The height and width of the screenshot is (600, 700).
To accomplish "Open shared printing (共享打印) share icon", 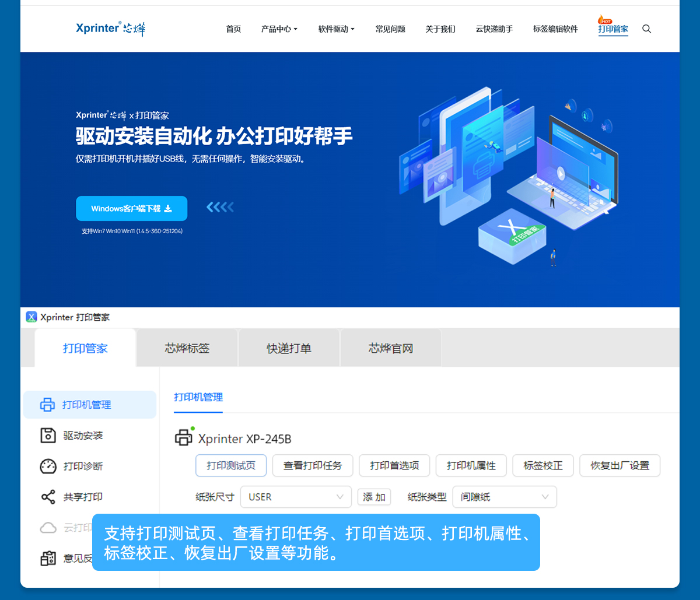I will pos(47,497).
